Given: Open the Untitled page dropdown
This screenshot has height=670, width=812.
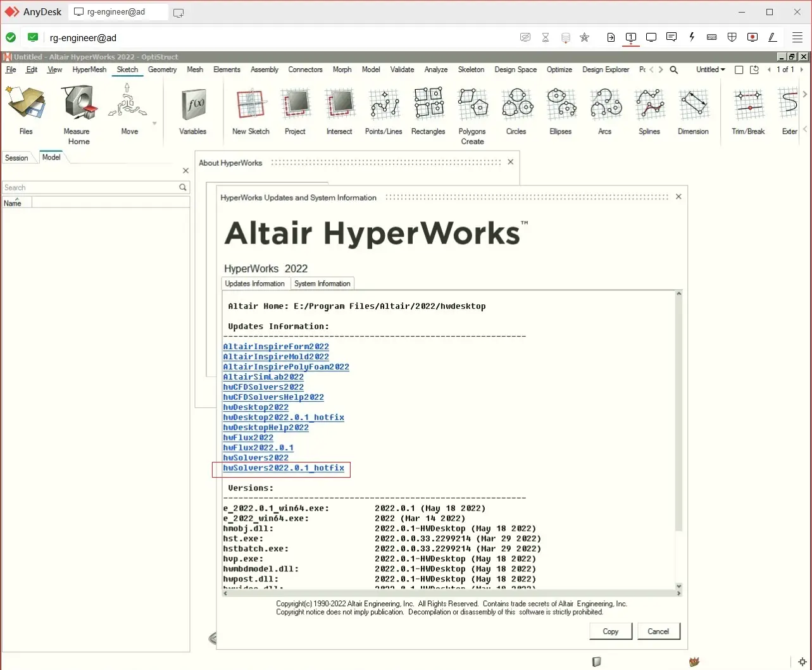Looking at the screenshot, I should tap(711, 70).
